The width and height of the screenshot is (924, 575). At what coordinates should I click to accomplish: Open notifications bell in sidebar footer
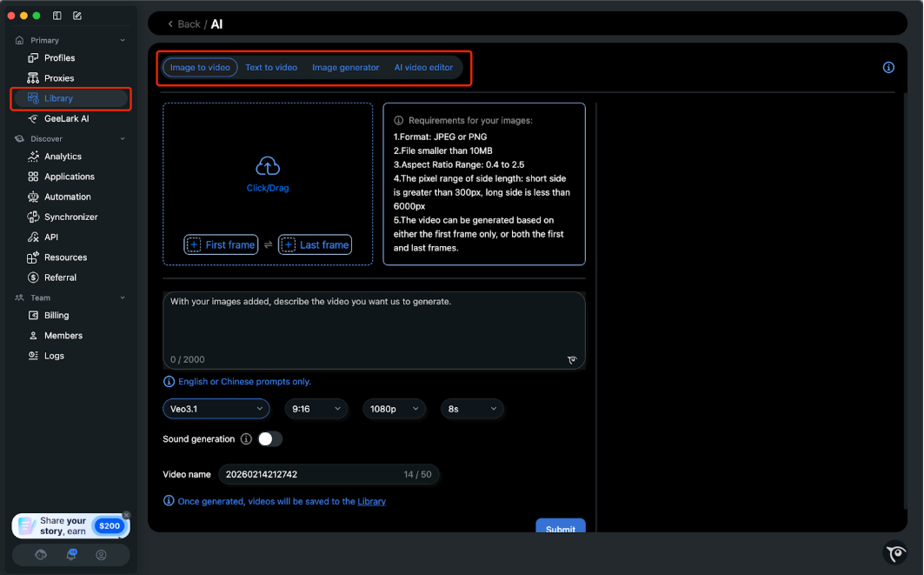(x=71, y=555)
